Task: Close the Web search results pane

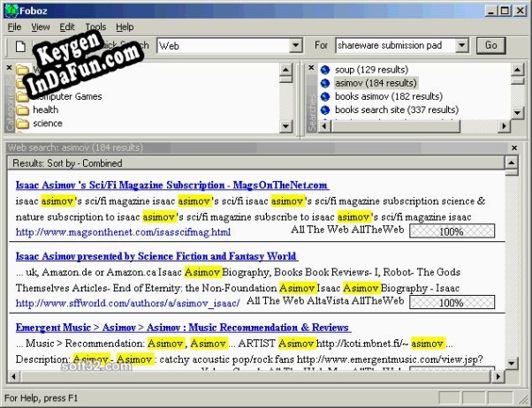Action: (x=514, y=147)
